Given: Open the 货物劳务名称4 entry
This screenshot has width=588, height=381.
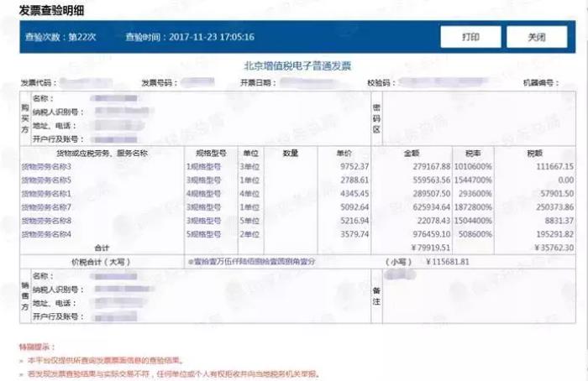Looking at the screenshot, I should click(x=46, y=233).
